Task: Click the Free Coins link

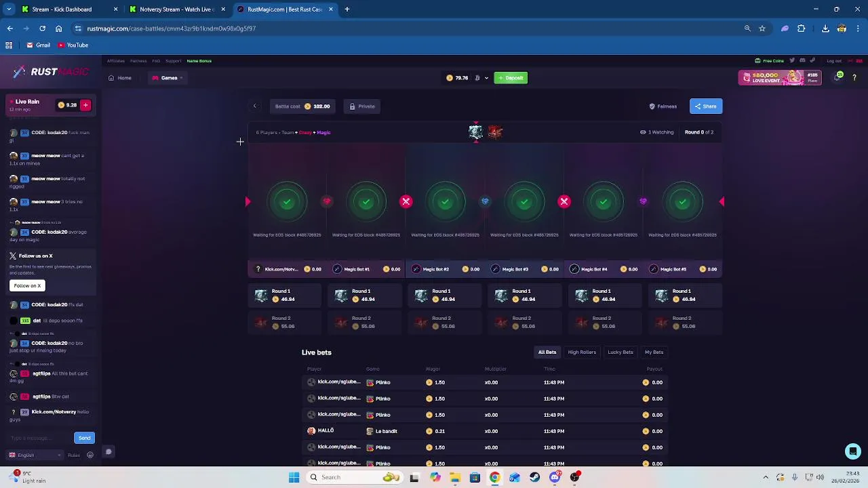Action: click(x=770, y=61)
